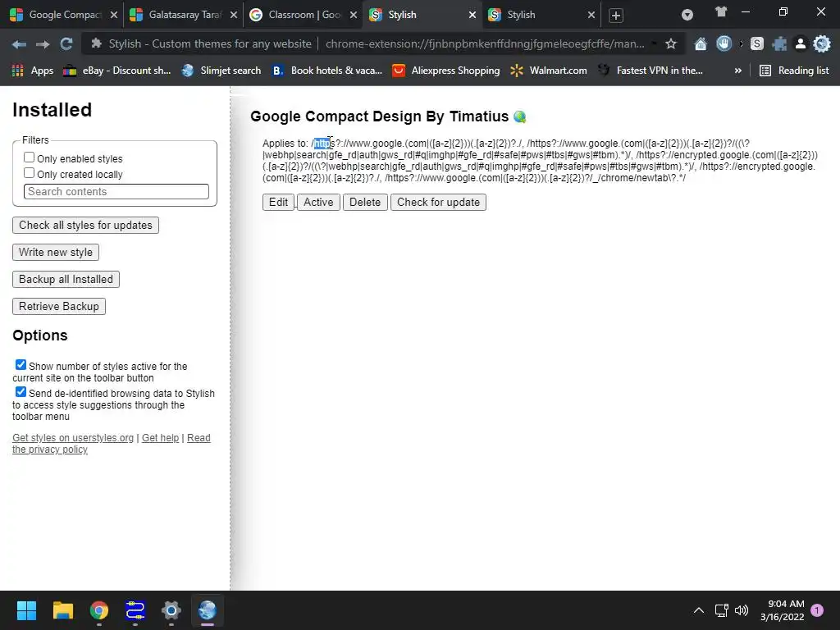Image resolution: width=840 pixels, height=630 pixels.
Task: Toggle the Active button for the style
Action: pos(318,202)
